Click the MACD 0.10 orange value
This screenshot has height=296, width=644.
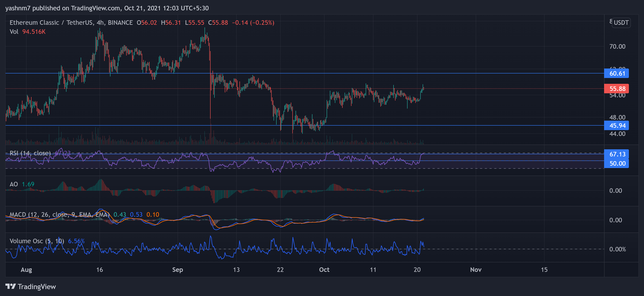153,215
